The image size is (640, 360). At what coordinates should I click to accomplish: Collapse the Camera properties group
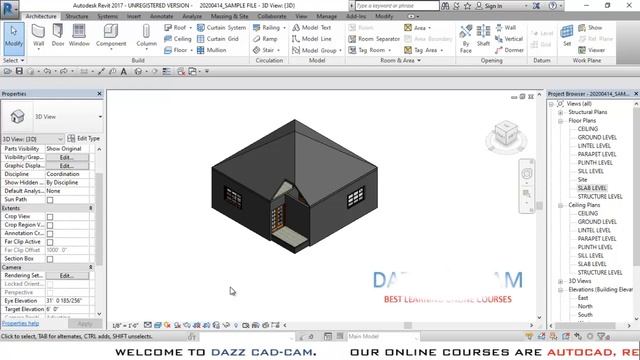(x=91, y=267)
